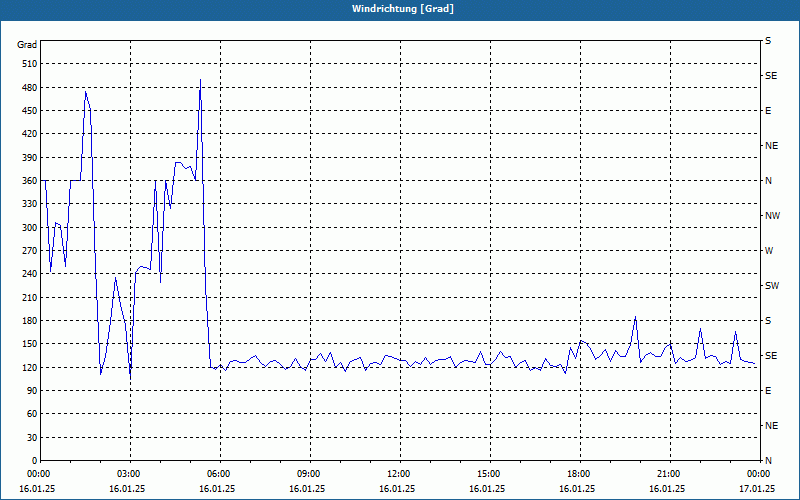This screenshot has height=500, width=800.
Task: Click the 120 degree axis label
Action: coord(31,367)
